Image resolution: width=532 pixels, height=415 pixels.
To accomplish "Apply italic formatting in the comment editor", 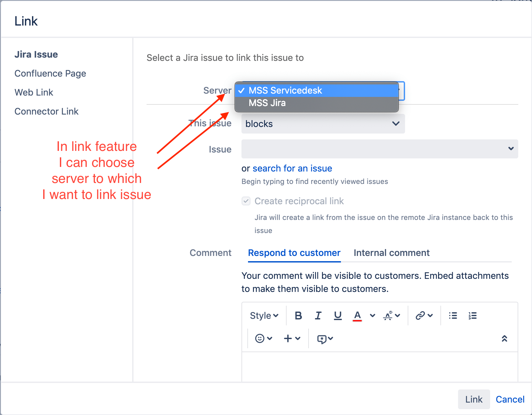I will 318,316.
